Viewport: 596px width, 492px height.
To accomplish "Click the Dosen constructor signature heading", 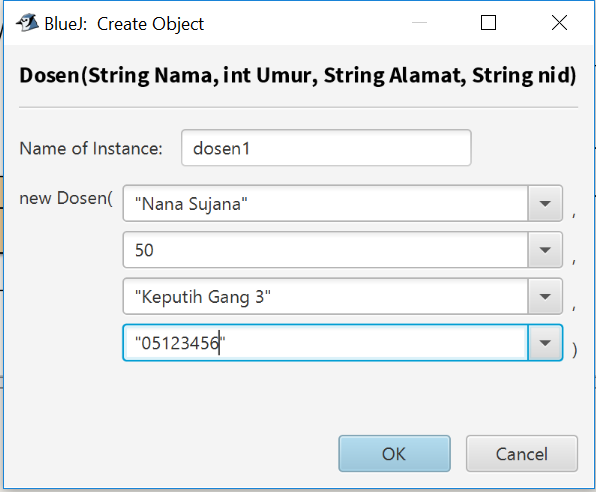I will tap(298, 75).
